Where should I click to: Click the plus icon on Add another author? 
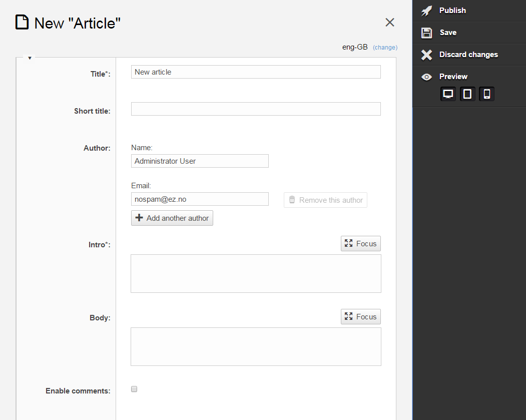point(139,218)
